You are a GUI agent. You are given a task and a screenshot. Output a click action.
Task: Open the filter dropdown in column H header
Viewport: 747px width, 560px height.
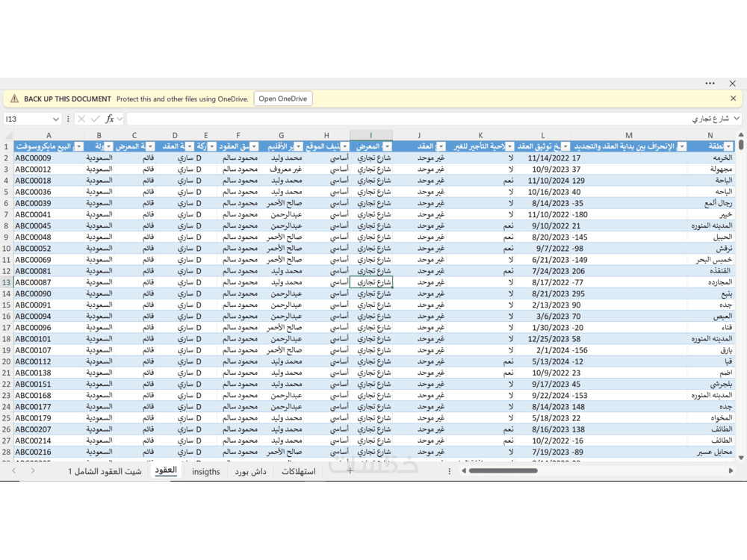pyautogui.click(x=344, y=146)
